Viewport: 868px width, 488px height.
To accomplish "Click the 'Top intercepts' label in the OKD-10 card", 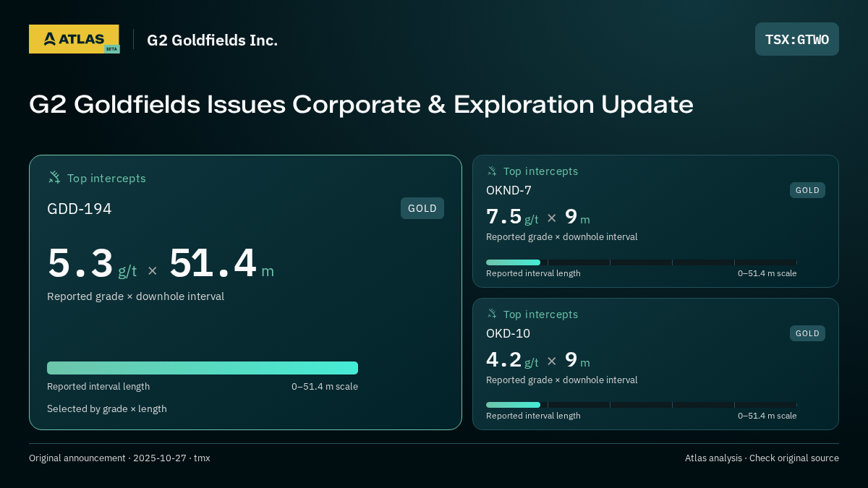I will 540,314.
